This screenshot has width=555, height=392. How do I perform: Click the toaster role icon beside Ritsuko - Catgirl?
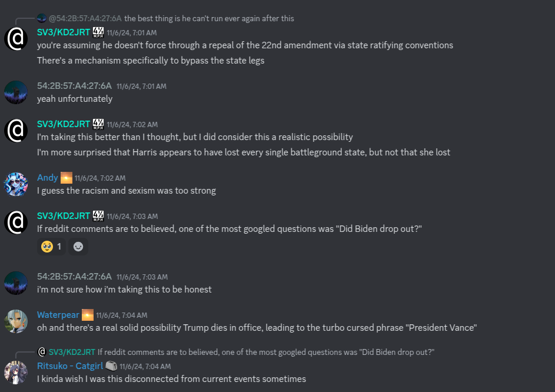click(x=111, y=366)
